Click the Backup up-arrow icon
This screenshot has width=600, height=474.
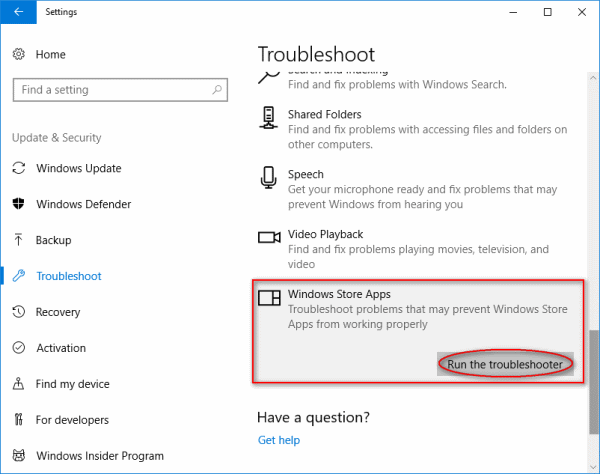coord(18,240)
